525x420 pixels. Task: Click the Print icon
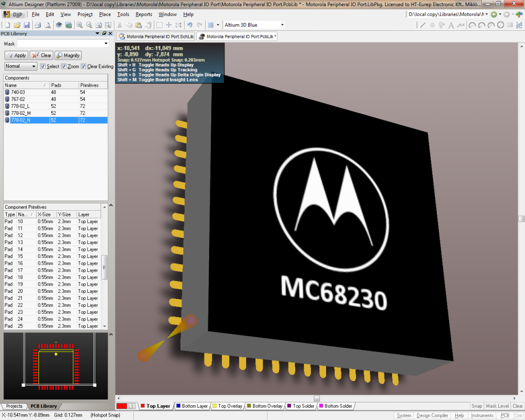[38, 25]
